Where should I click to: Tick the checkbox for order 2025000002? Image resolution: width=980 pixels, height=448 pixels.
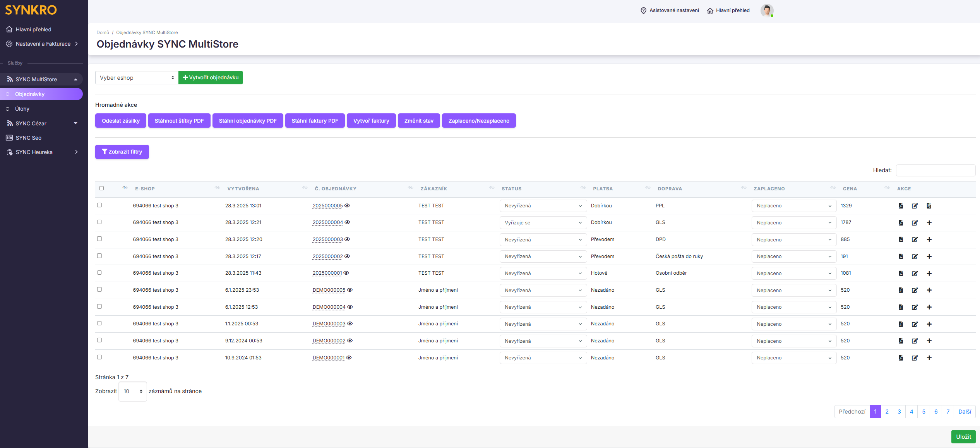click(99, 256)
